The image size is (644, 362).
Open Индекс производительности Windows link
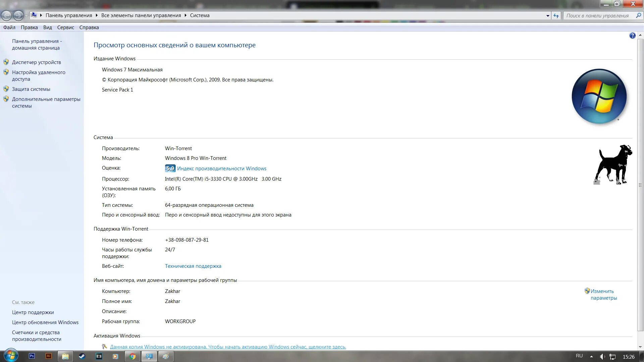(221, 169)
